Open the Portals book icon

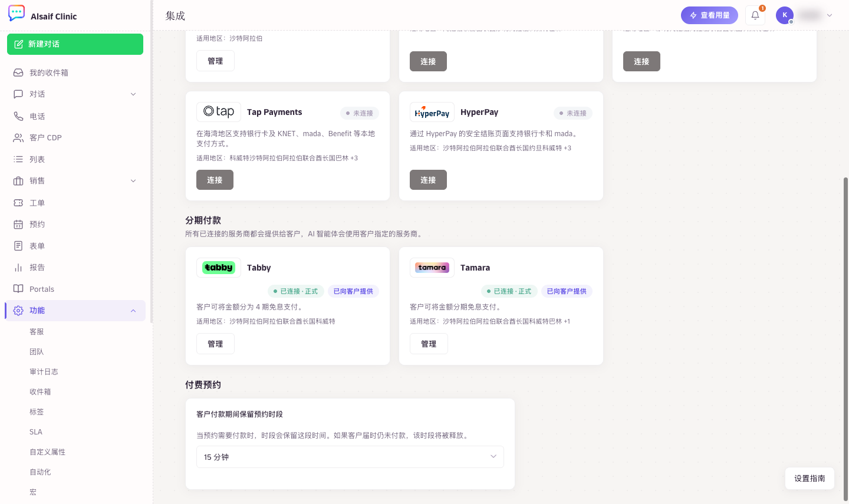tap(18, 289)
